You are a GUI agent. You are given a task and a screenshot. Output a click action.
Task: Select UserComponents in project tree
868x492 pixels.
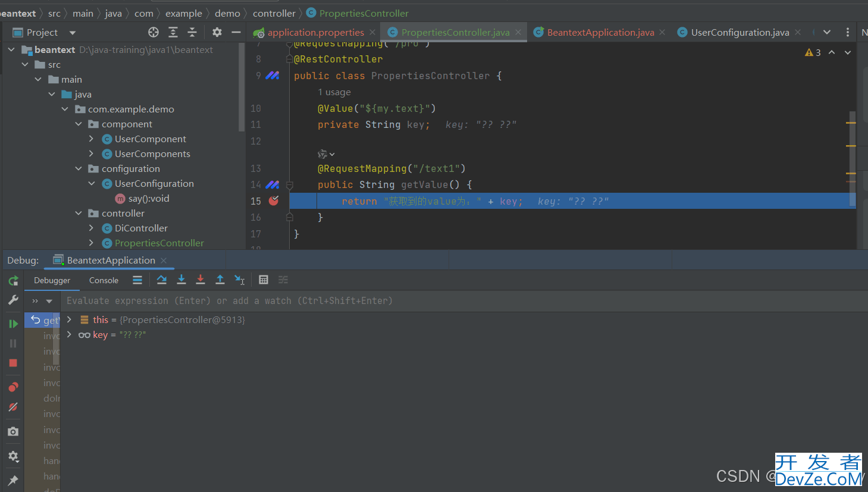152,153
